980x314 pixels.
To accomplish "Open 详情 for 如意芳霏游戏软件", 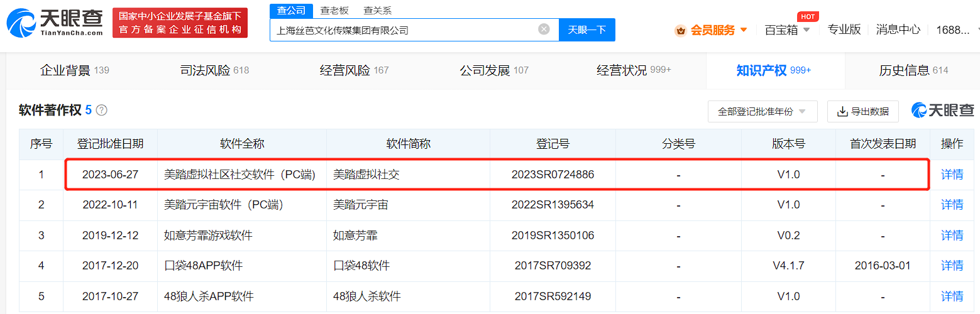I will (952, 235).
